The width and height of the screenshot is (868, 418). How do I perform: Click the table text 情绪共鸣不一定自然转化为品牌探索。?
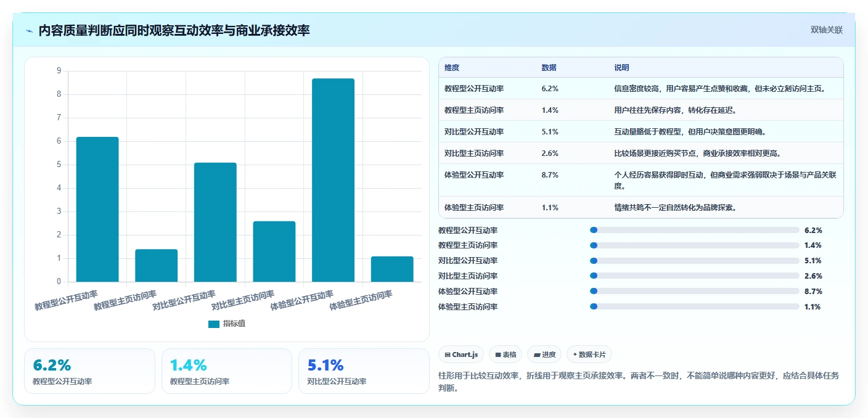(675, 208)
